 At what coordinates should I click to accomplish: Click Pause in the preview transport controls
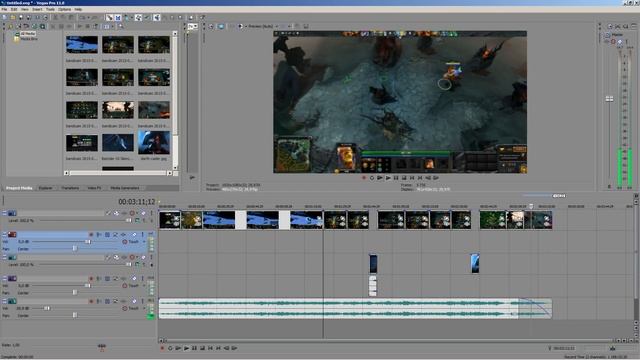tap(396, 178)
